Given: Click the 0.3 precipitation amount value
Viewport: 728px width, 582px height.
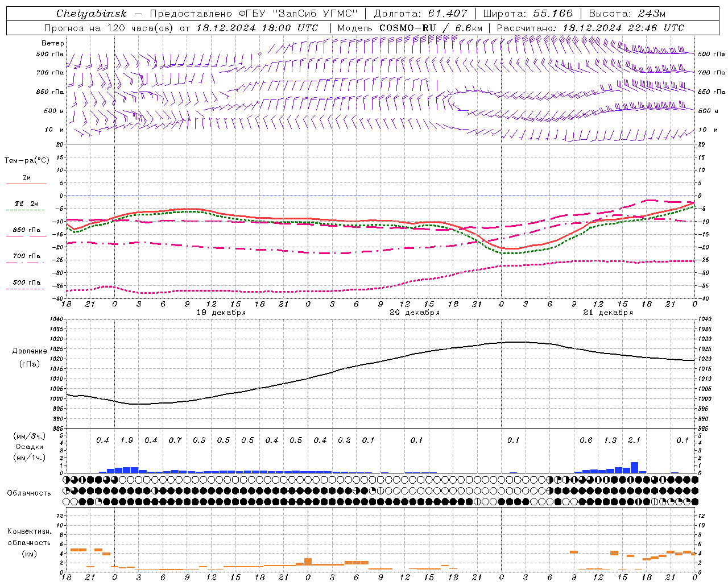Looking at the screenshot, I should 199,440.
